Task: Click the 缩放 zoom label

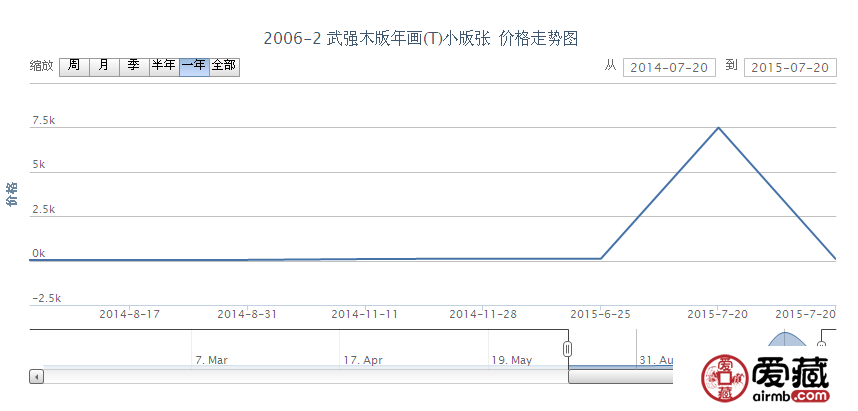Action: point(41,66)
